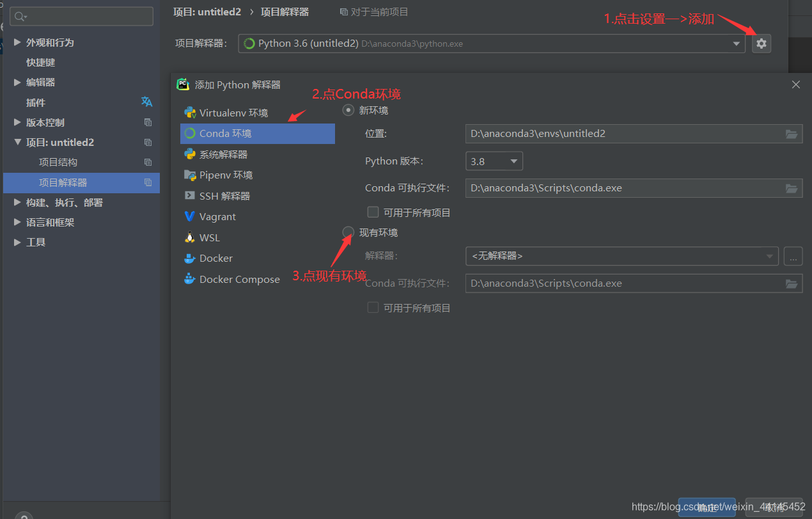The width and height of the screenshot is (812, 519).
Task: Click the 位置 path field
Action: point(634,134)
